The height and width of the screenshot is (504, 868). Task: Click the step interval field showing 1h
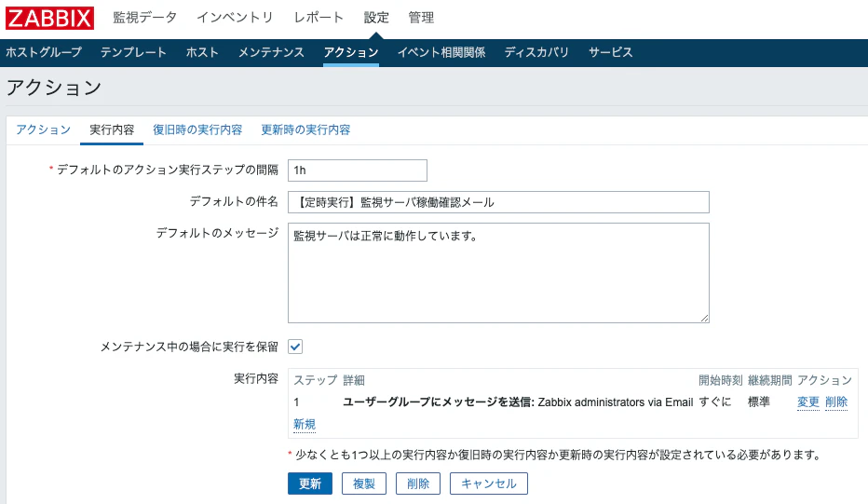pos(358,170)
